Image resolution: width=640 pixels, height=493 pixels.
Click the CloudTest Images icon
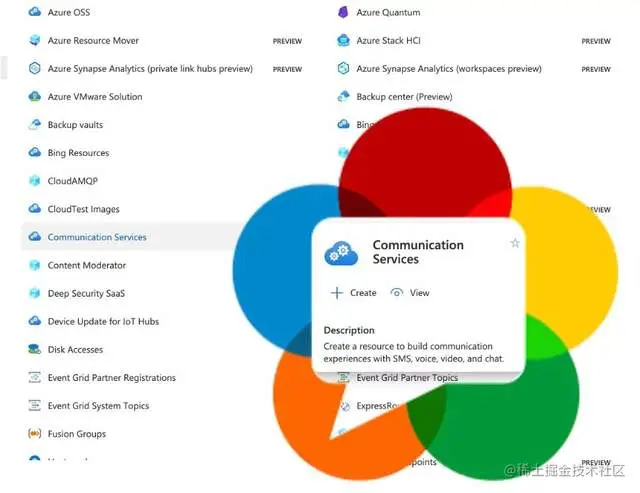(x=35, y=209)
